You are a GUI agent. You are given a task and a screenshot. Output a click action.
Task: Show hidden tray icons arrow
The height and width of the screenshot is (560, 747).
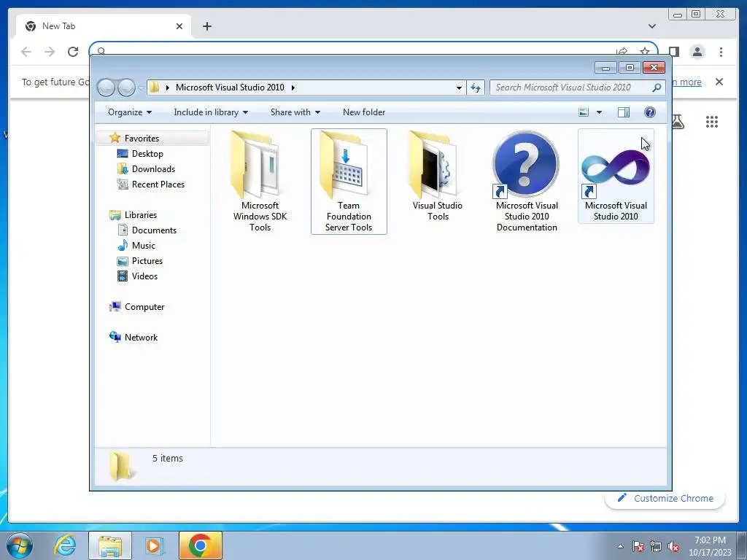tap(620, 546)
